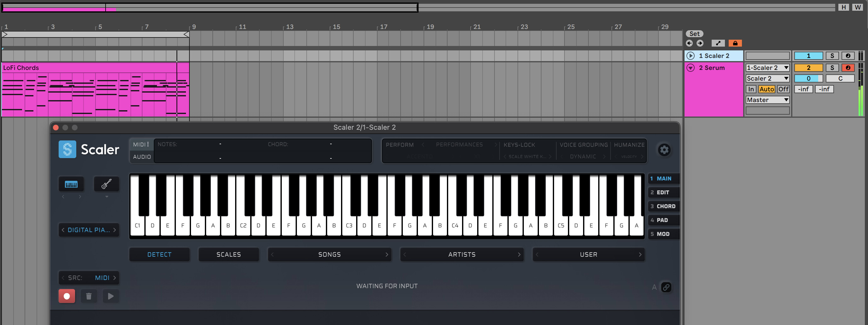Image resolution: width=868 pixels, height=325 pixels.
Task: Open the SONGS browser
Action: 329,254
